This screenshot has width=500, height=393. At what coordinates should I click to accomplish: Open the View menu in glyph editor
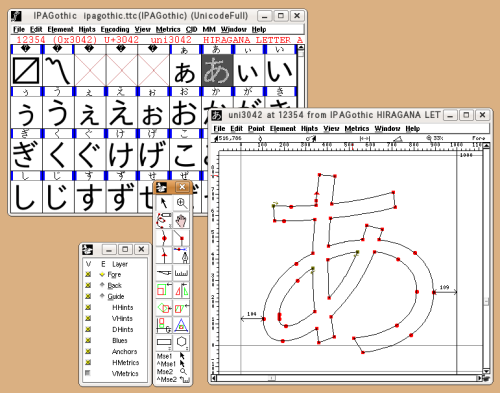[x=331, y=129]
